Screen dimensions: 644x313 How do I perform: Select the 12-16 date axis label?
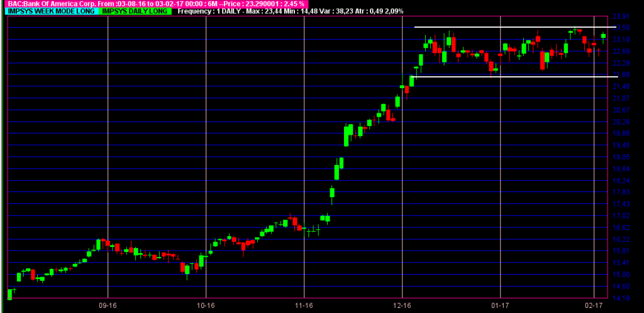402,305
